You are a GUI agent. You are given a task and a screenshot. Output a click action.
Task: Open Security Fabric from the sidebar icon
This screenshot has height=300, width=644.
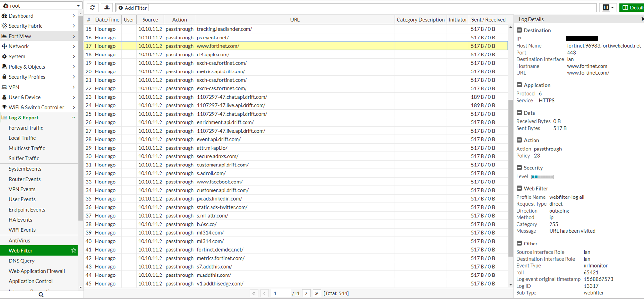[5, 26]
